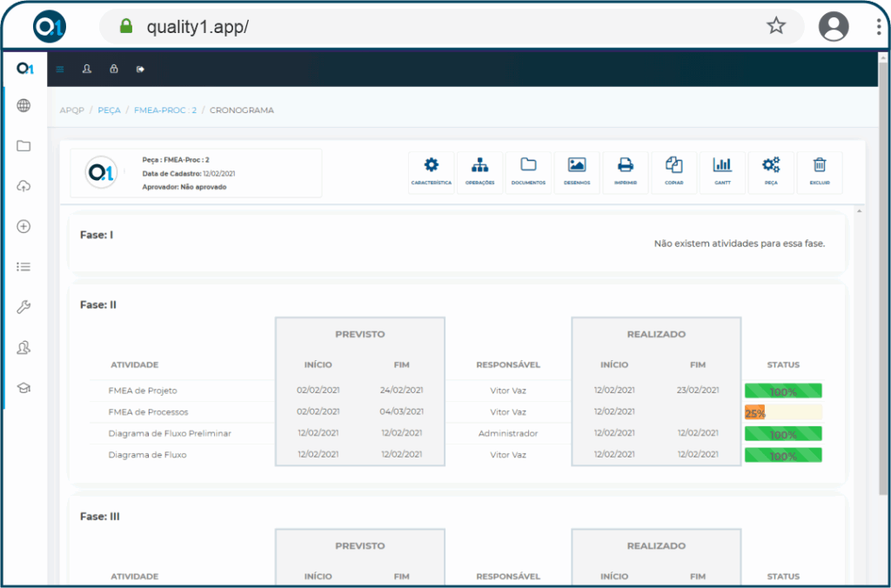The height and width of the screenshot is (588, 891).
Task: Click the ATIVIDADE column header in Fase II
Action: [135, 364]
